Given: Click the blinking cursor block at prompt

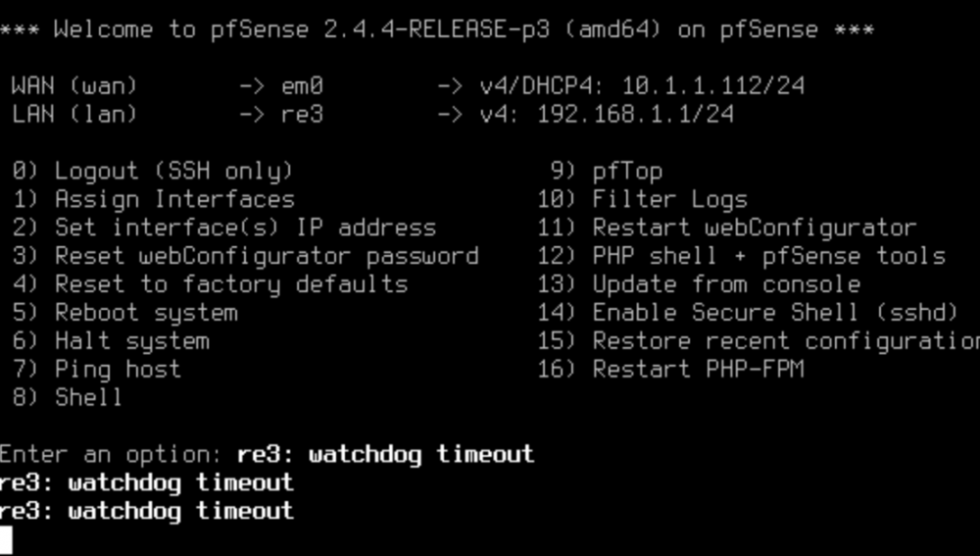Looking at the screenshot, I should [x=6, y=539].
